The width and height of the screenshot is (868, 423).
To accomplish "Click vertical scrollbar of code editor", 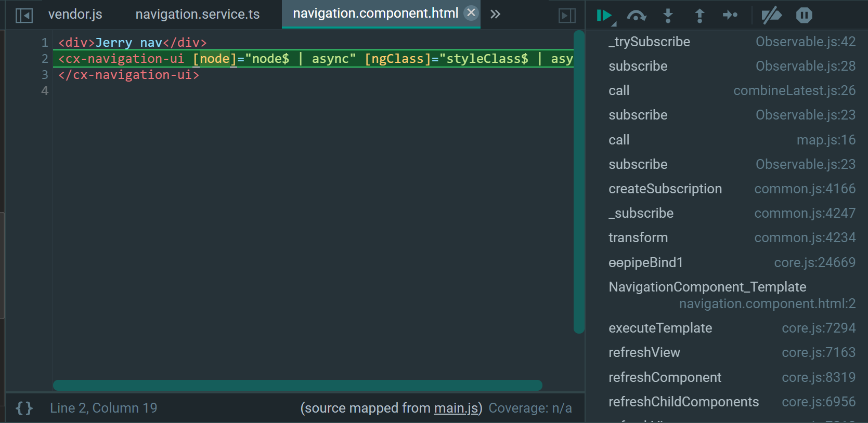I will tap(579, 182).
